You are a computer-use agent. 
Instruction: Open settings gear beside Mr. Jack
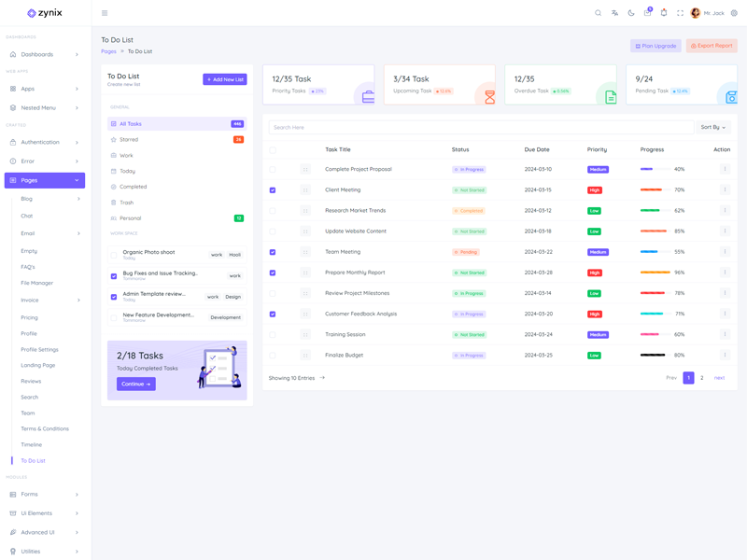(x=734, y=13)
